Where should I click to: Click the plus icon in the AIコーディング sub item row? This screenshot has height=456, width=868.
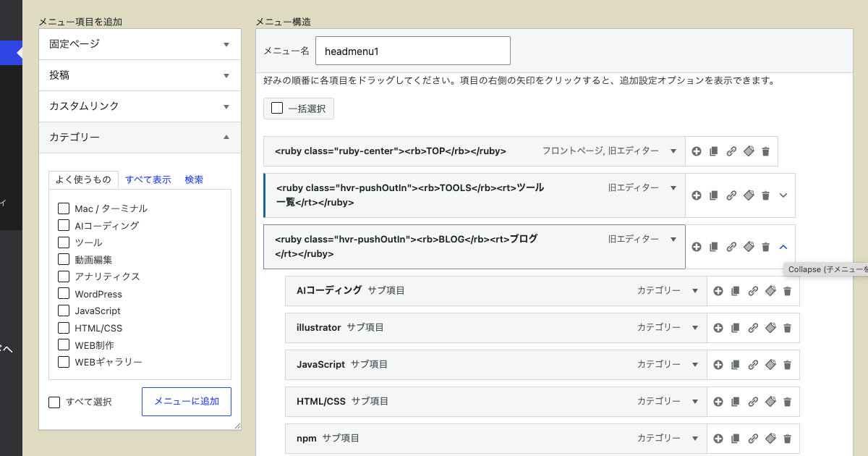pos(718,291)
